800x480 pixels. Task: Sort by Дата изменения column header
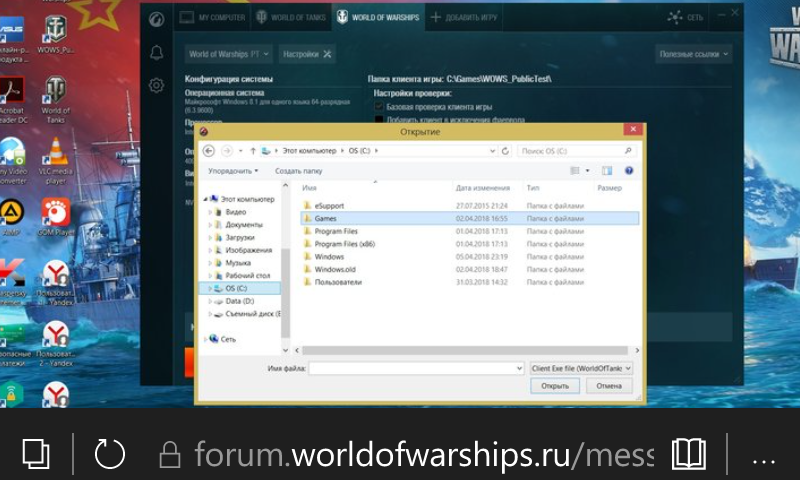[483, 188]
